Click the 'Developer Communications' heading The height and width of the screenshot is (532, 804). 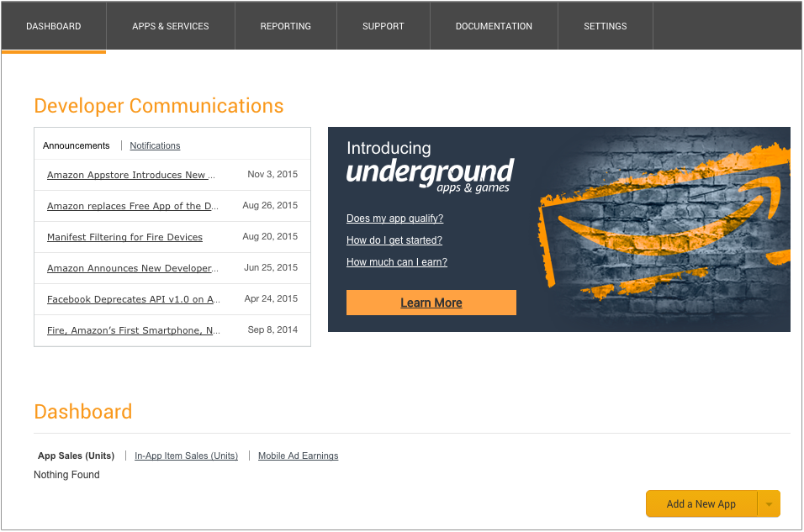pos(158,106)
